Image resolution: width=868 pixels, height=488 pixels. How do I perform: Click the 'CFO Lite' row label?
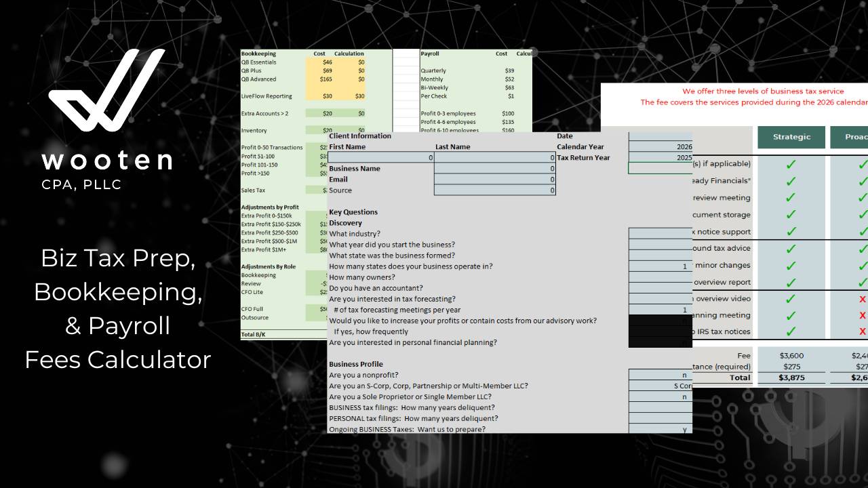tap(252, 292)
